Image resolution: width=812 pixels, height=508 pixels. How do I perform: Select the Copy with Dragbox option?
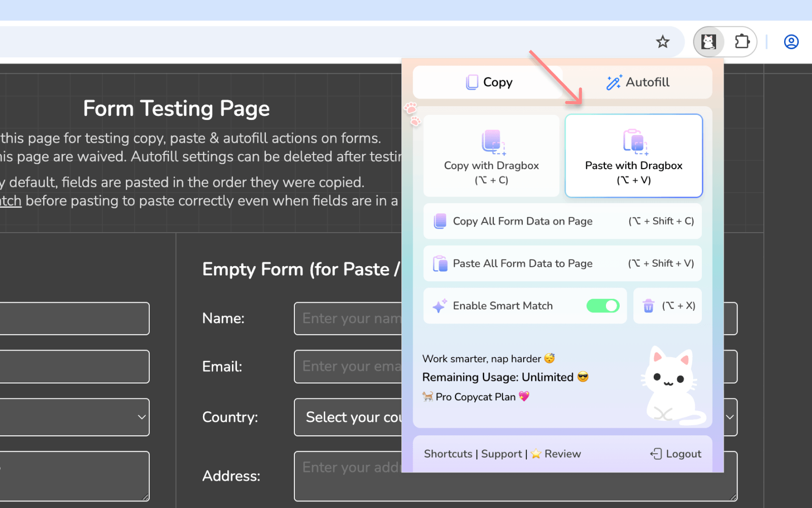pyautogui.click(x=491, y=155)
